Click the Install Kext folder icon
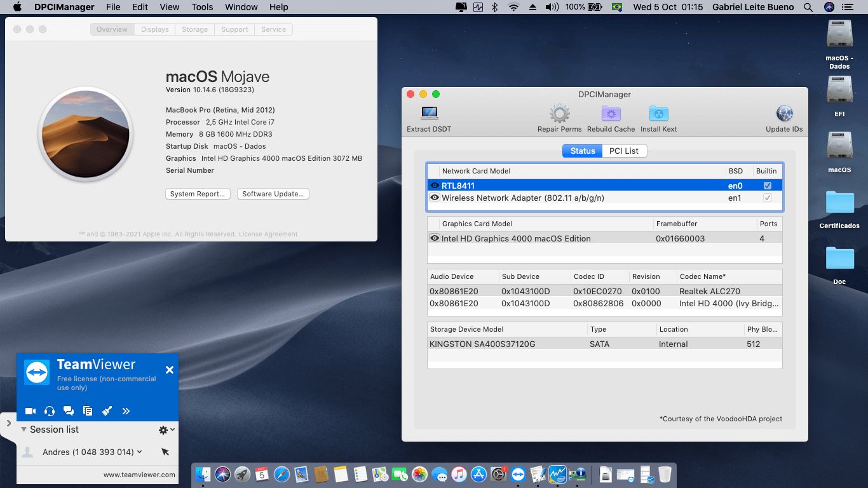The height and width of the screenshot is (488, 868). click(658, 114)
